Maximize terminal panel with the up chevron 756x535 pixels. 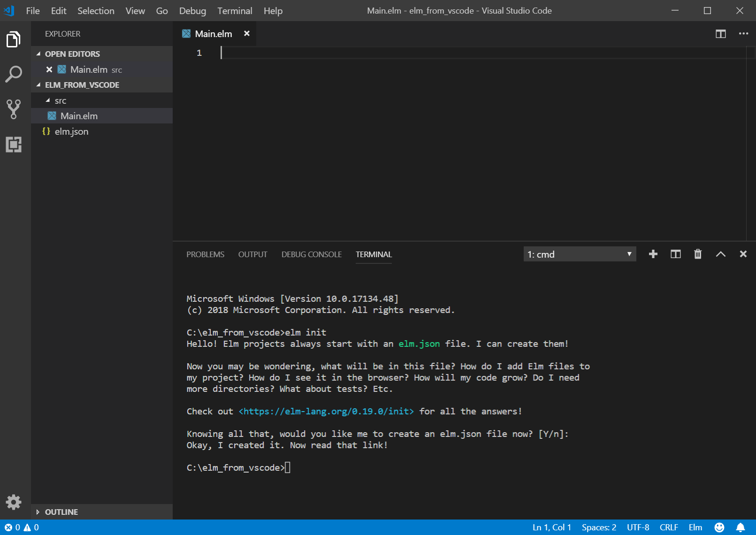click(720, 254)
